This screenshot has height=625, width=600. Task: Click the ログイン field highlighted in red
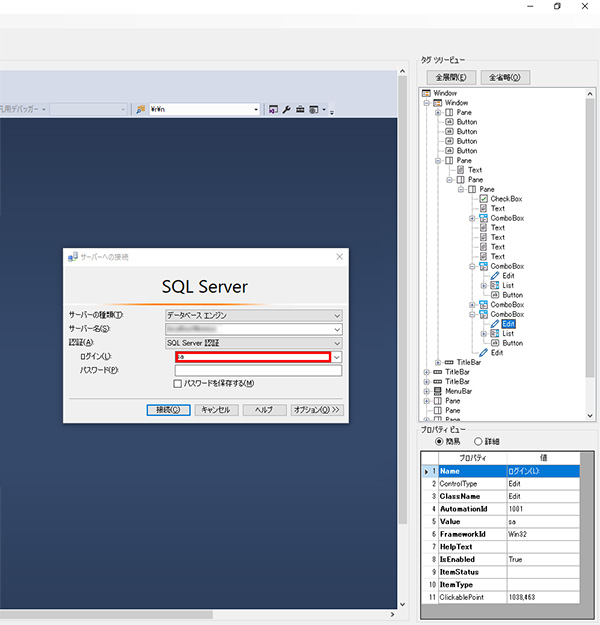253,357
